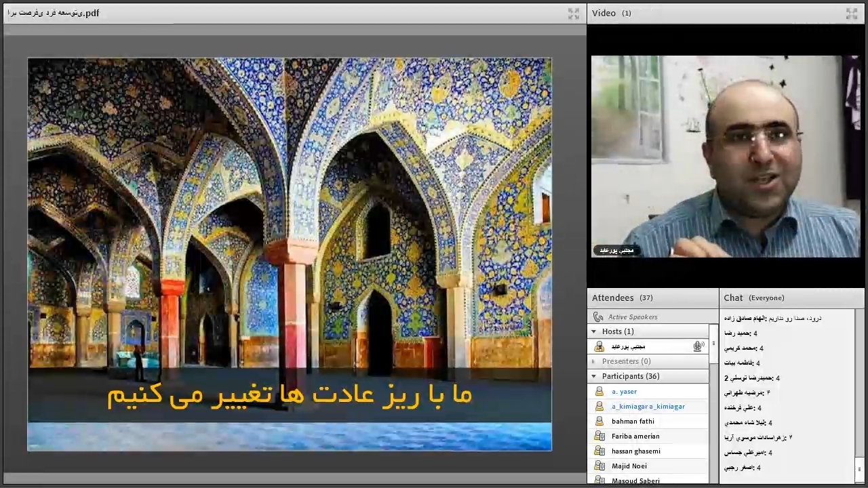Click the Video pod full screen icon
Screen dimensions: 868x488
(852, 13)
